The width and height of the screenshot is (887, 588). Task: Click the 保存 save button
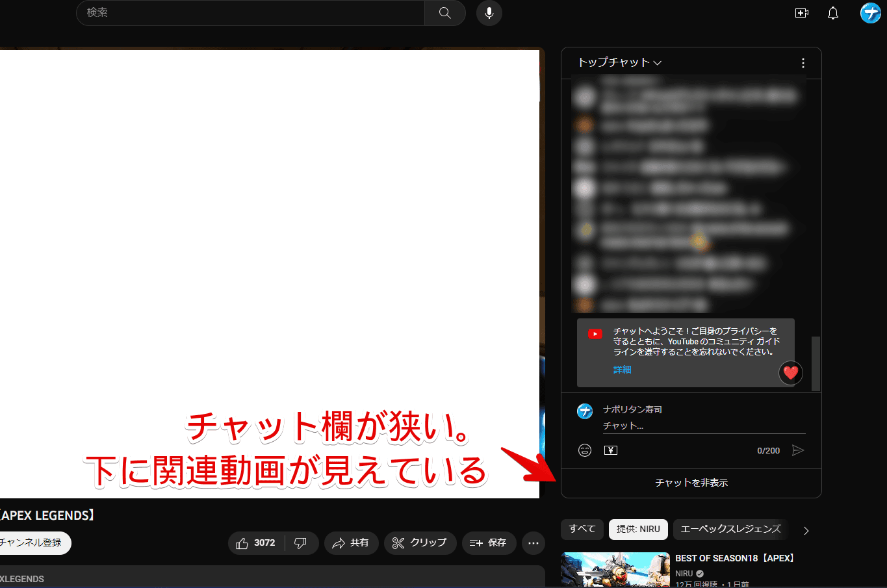pos(489,543)
